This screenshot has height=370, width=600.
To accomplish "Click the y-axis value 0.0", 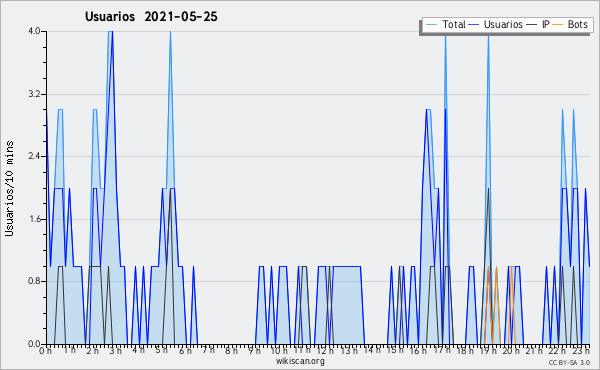I will [x=34, y=344].
